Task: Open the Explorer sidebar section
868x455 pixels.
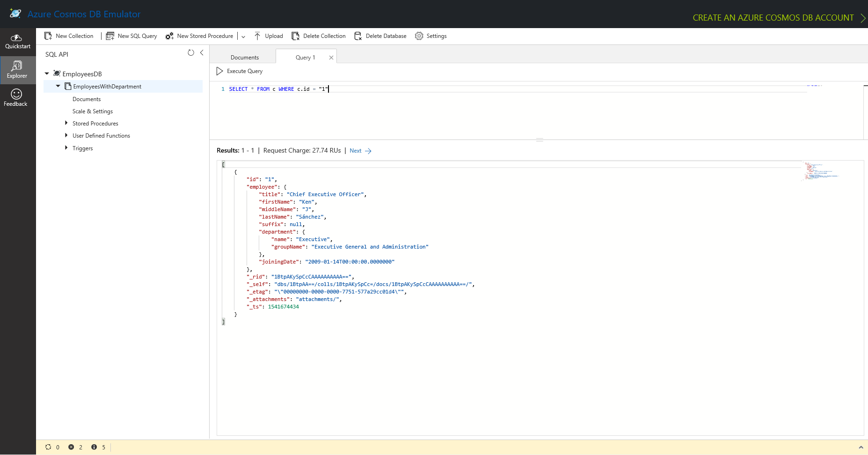Action: point(18,70)
